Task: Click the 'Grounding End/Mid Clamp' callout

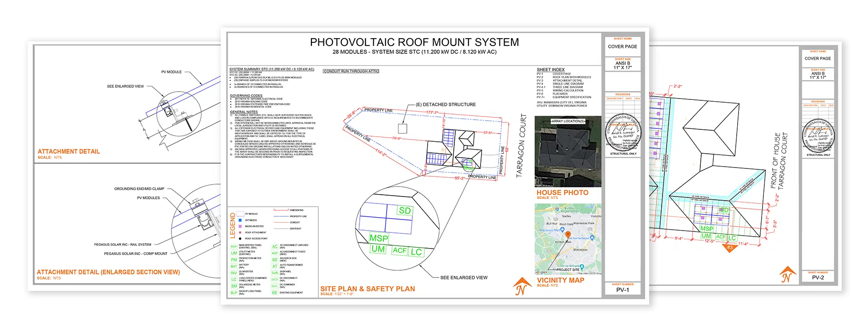Action: point(139,189)
